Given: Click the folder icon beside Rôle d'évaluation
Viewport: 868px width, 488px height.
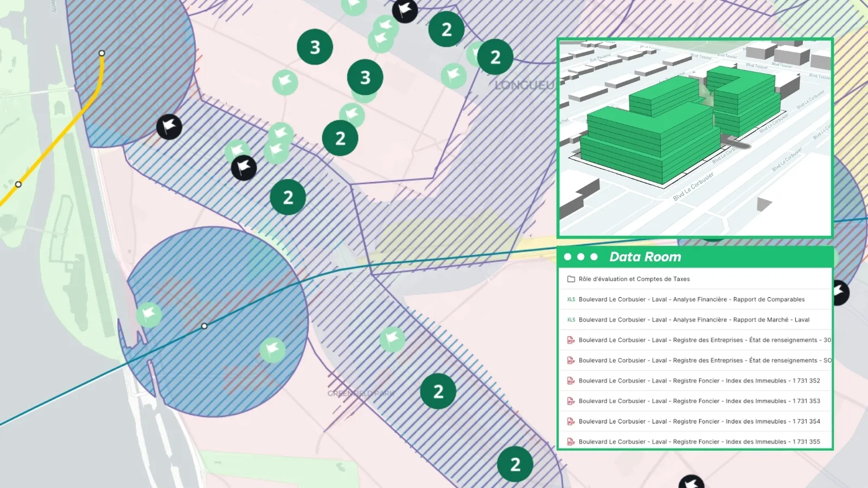Looking at the screenshot, I should point(571,279).
